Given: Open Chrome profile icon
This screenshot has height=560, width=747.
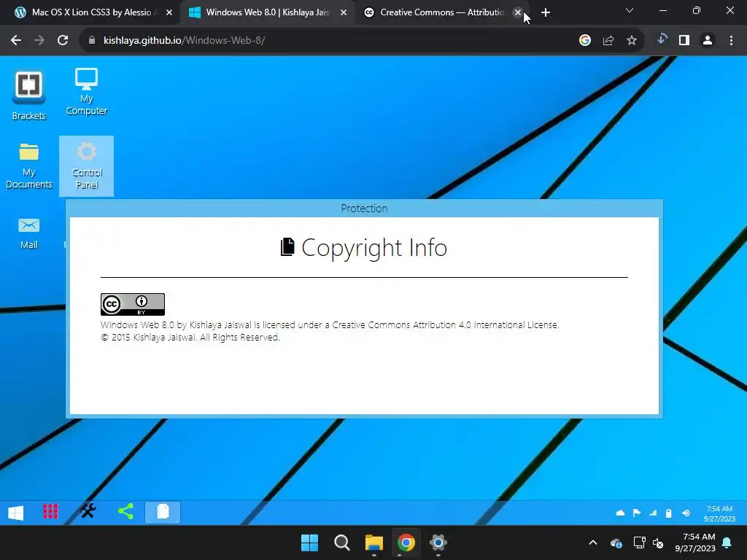Looking at the screenshot, I should tap(708, 41).
